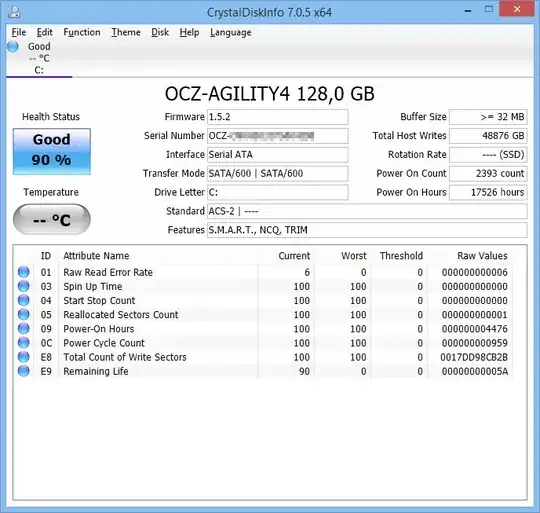Click status orb for Remaining Life
The height and width of the screenshot is (513, 540).
pos(23,371)
